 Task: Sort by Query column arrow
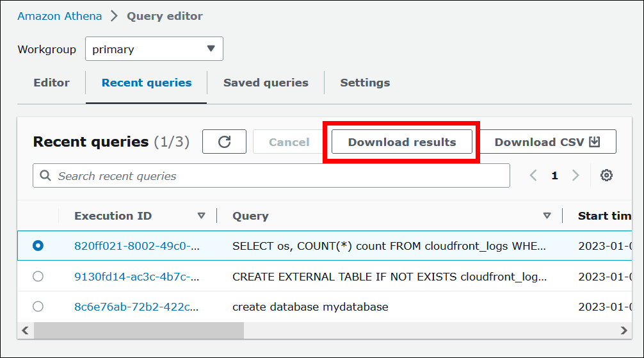547,216
